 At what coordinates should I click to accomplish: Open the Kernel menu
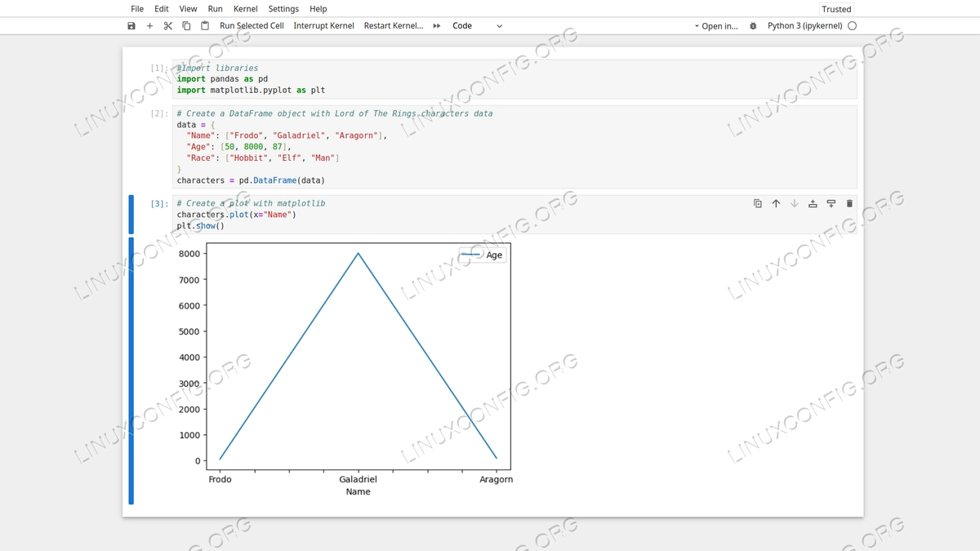pyautogui.click(x=246, y=9)
